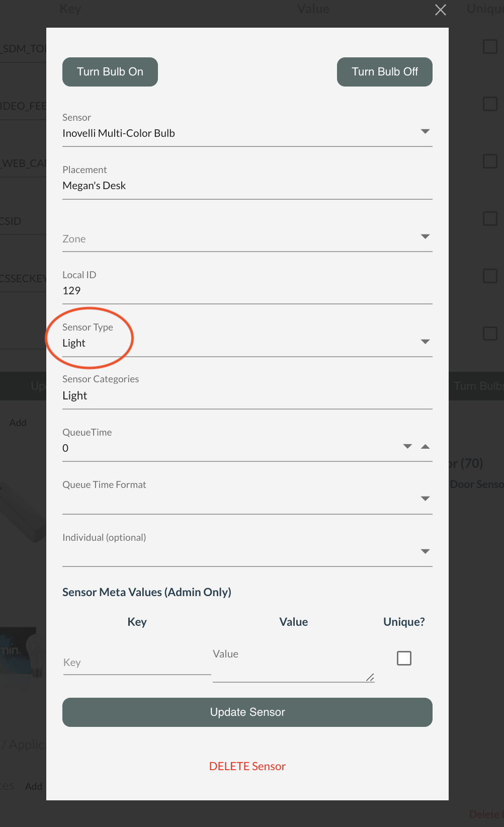Image resolution: width=504 pixels, height=827 pixels.
Task: Grab the Value textarea resize handle
Action: [371, 678]
